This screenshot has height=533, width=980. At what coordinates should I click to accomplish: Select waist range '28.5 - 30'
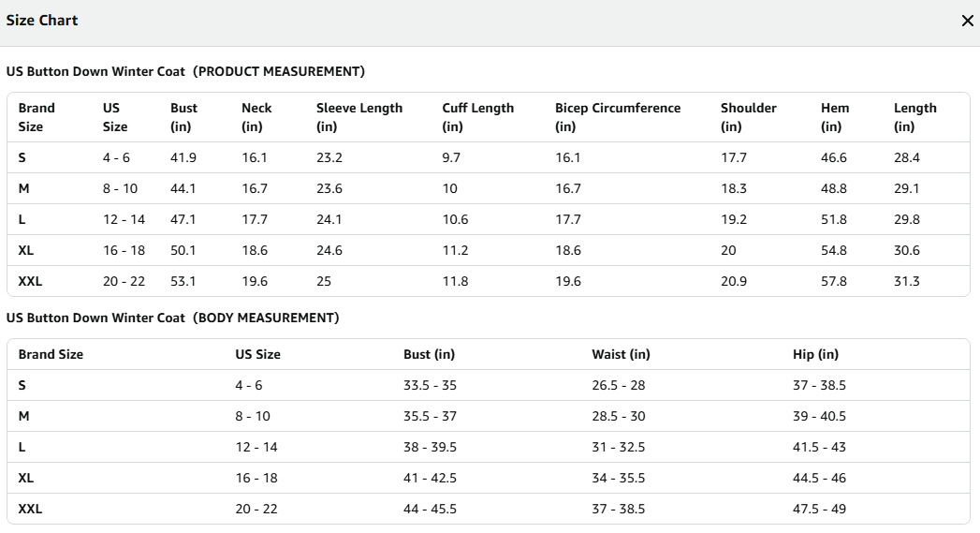619,416
